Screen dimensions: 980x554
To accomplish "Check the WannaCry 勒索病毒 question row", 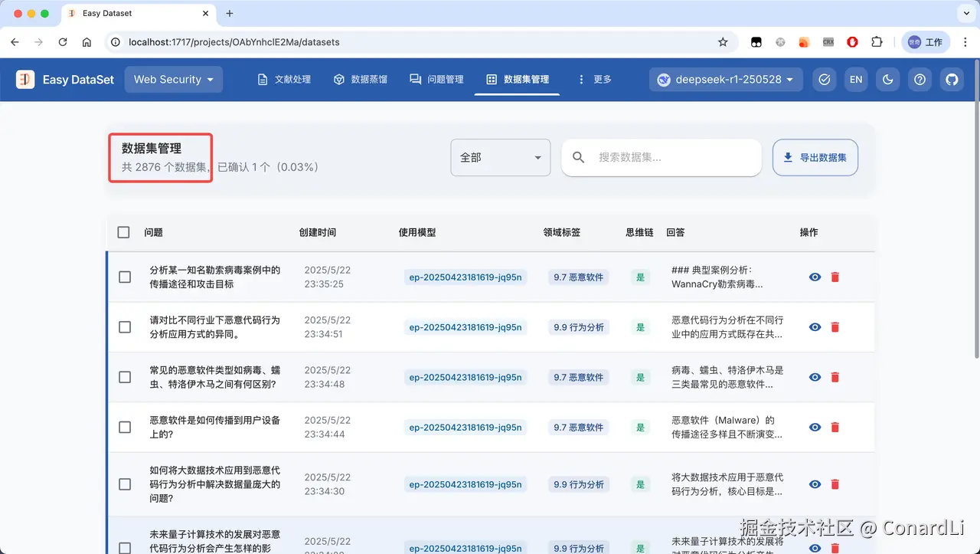I will click(125, 277).
